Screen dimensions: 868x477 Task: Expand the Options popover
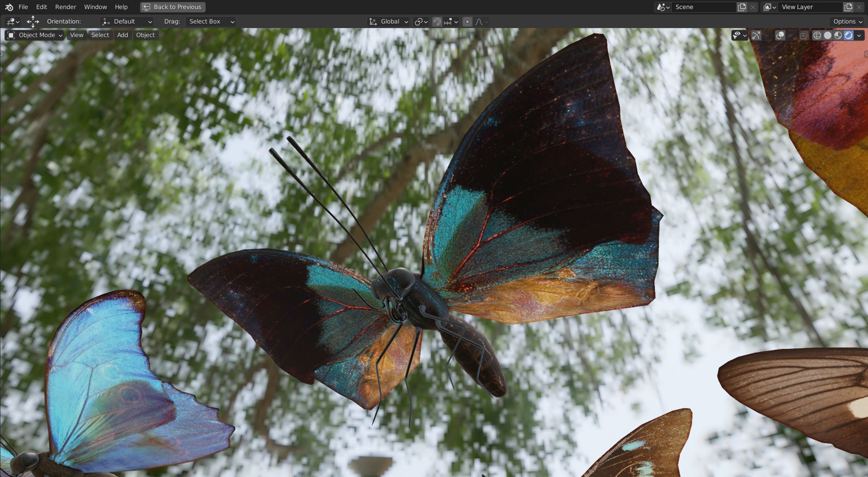pos(847,22)
